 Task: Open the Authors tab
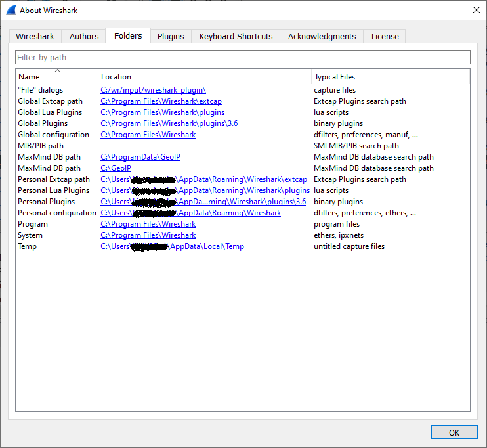84,36
